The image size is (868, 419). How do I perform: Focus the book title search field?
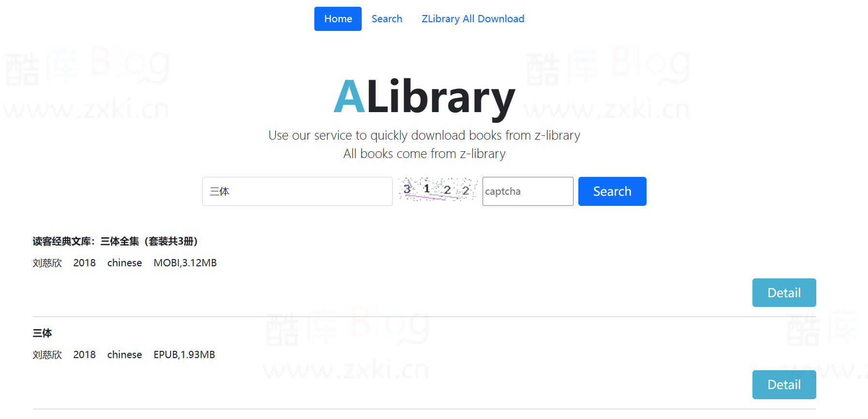click(x=297, y=191)
